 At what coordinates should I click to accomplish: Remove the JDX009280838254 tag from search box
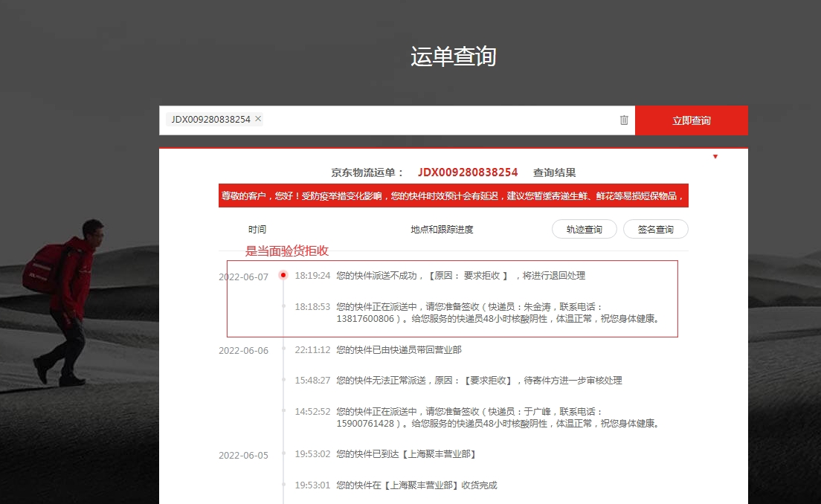258,119
